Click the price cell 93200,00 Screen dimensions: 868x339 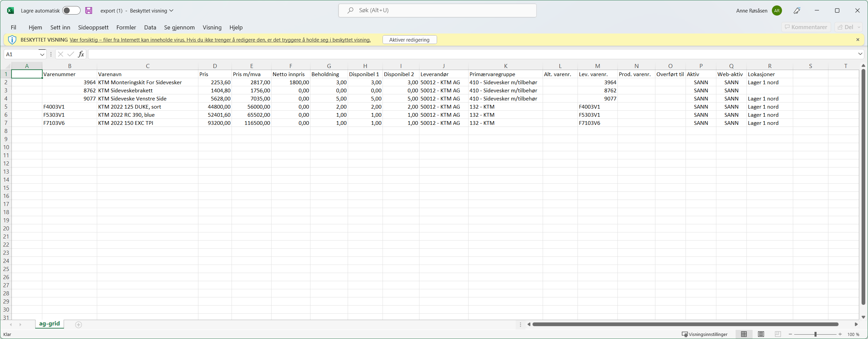pos(215,123)
